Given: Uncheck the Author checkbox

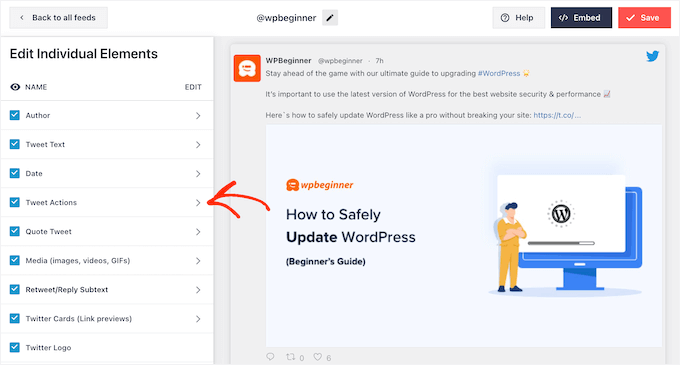Looking at the screenshot, I should tap(15, 115).
